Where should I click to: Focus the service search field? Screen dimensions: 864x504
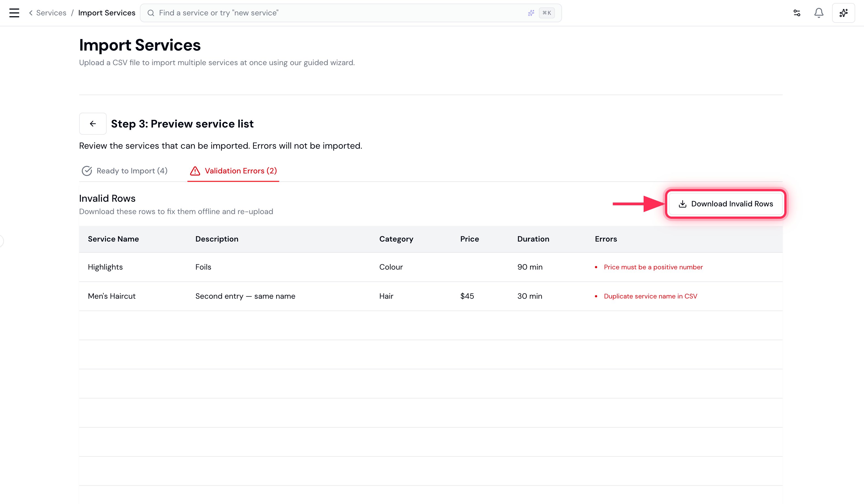tap(350, 13)
